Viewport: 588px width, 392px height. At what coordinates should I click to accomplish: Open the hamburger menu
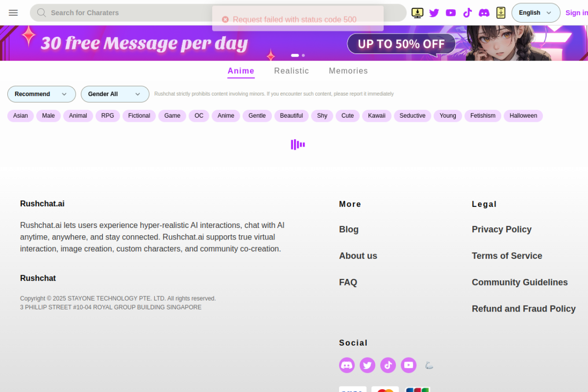13,13
